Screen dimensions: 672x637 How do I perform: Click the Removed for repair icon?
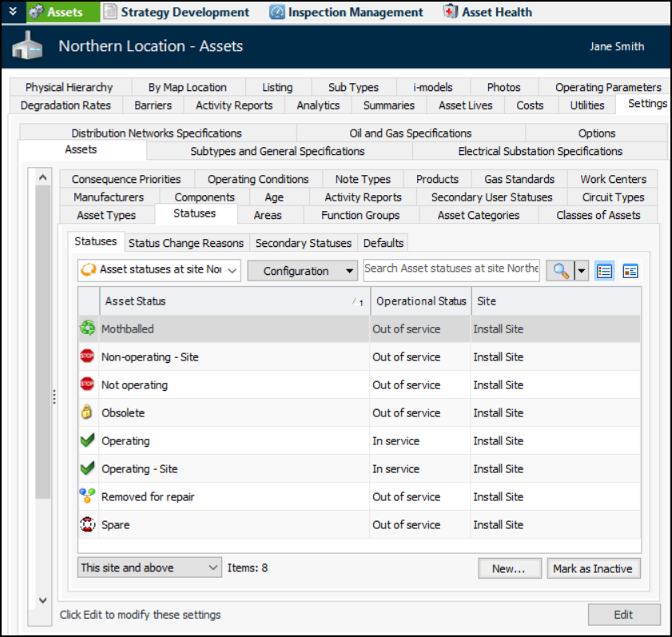point(87,496)
